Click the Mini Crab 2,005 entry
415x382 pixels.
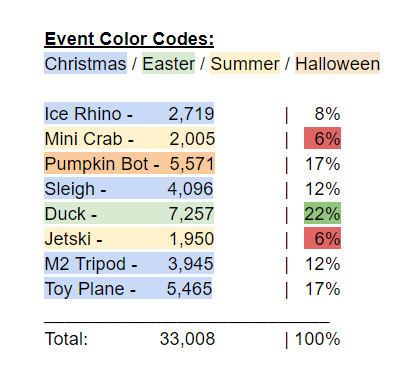(x=129, y=138)
